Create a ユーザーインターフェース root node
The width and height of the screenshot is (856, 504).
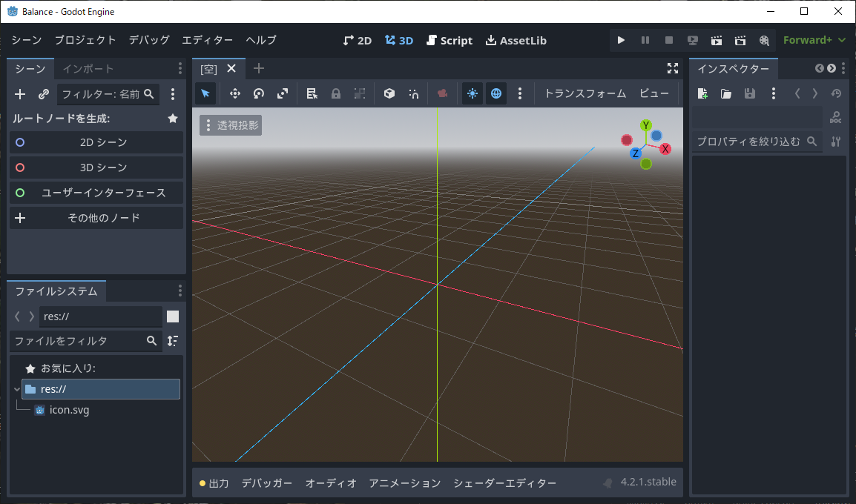pos(96,193)
